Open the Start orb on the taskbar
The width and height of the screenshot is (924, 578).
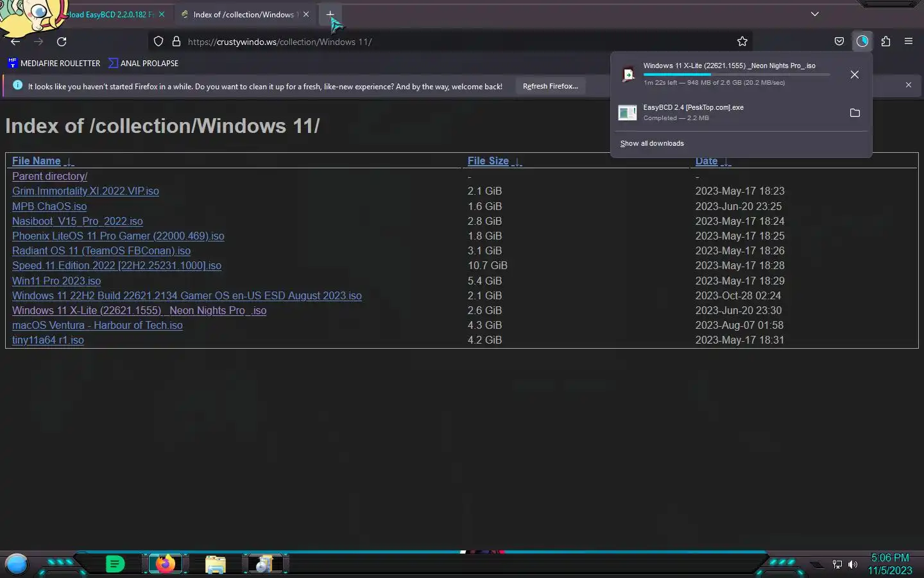(x=17, y=564)
